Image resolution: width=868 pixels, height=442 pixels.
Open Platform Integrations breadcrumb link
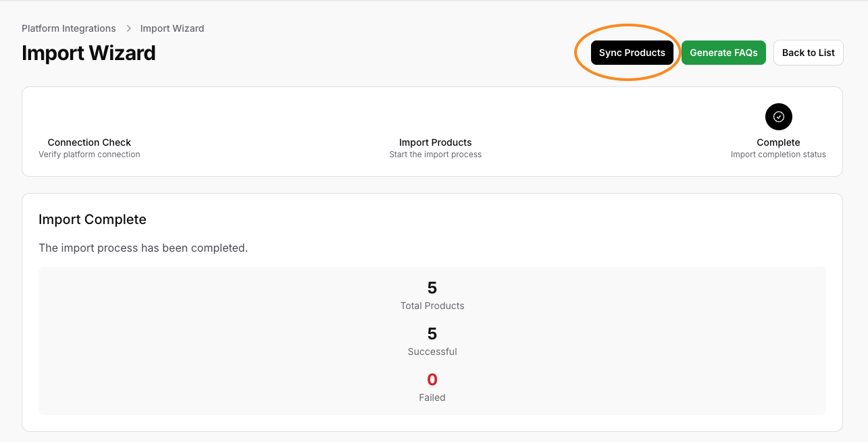(x=69, y=28)
